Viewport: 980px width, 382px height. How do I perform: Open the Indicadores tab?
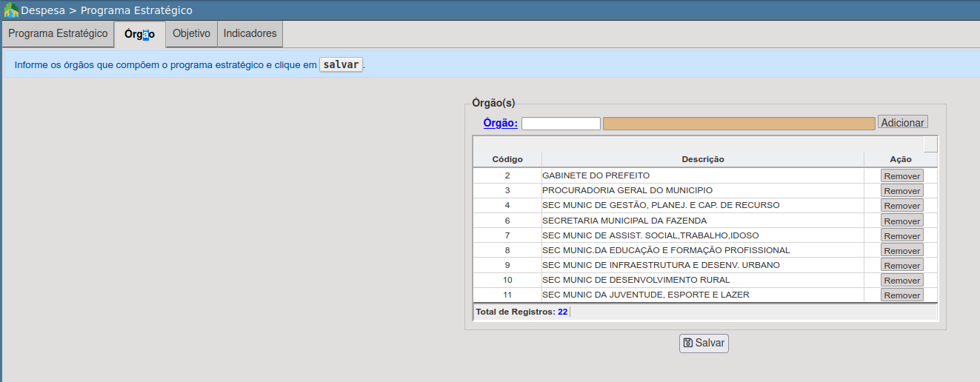tap(250, 34)
